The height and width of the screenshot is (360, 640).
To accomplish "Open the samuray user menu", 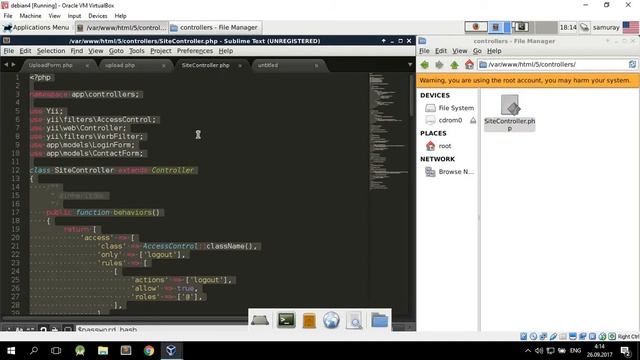I will pyautogui.click(x=606, y=27).
